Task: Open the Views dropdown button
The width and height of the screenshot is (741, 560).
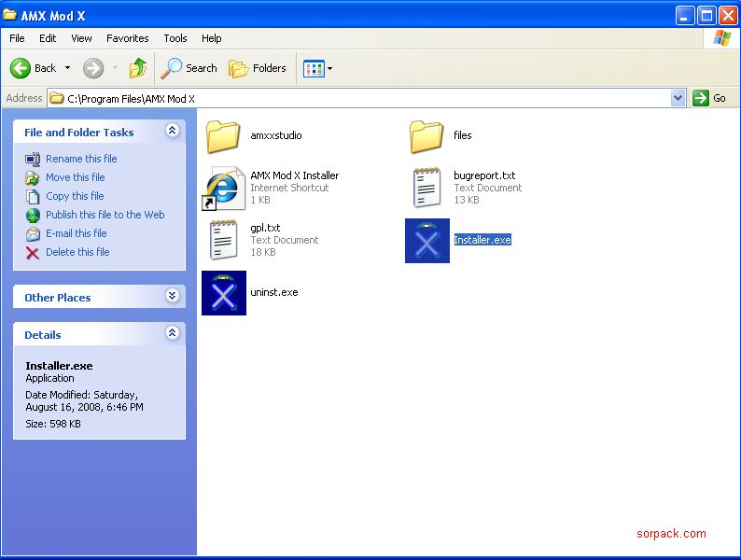Action: click(318, 68)
